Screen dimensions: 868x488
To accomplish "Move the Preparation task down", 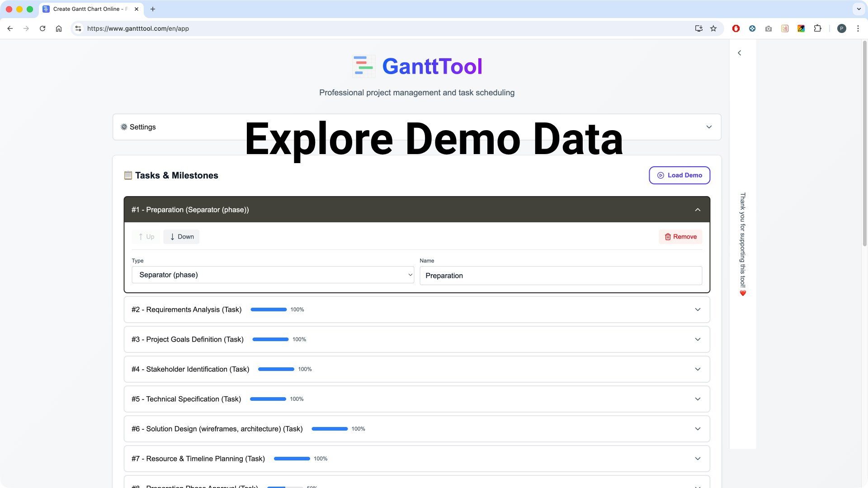I will point(181,236).
